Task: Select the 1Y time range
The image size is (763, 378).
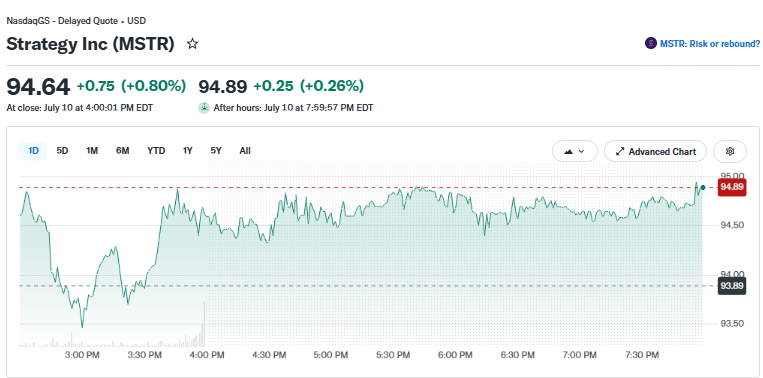Action: pyautogui.click(x=188, y=151)
